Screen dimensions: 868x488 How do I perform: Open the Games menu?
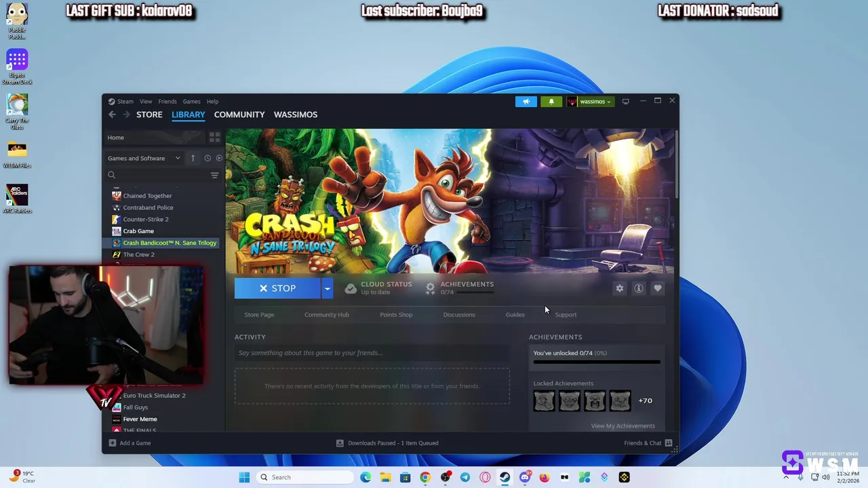191,102
